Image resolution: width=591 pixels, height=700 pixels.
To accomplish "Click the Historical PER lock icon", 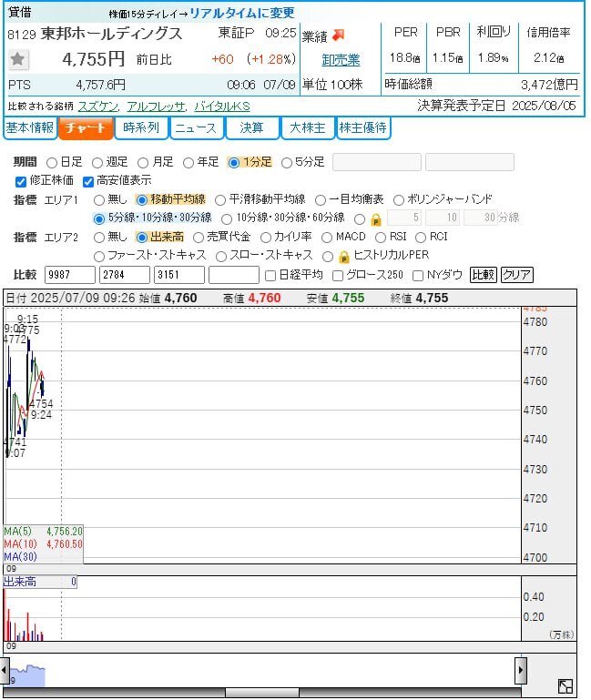I will 343,257.
